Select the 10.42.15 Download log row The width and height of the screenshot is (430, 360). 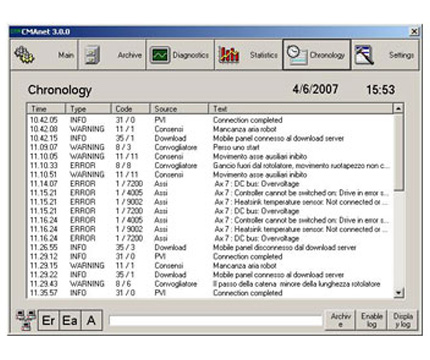pyautogui.click(x=210, y=138)
